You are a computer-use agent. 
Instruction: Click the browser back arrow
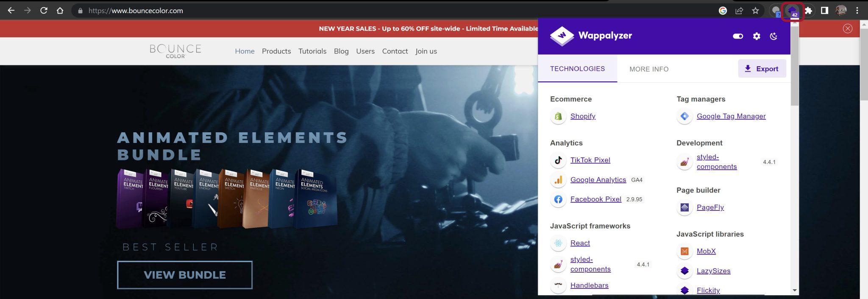tap(11, 11)
